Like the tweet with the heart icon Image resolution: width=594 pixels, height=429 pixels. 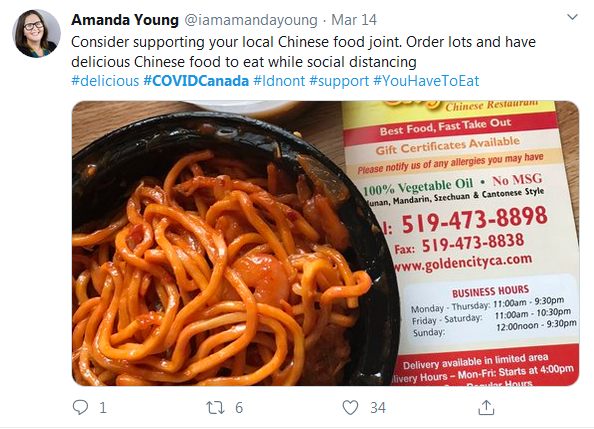(x=350, y=408)
